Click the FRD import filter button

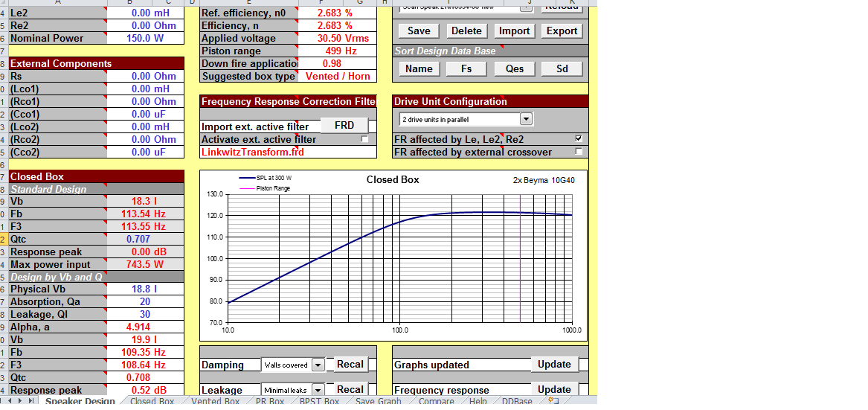[344, 126]
